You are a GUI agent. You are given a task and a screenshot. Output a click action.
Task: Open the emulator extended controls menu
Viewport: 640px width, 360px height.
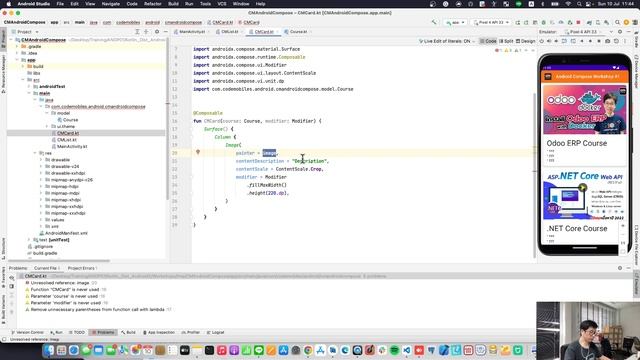pos(625,41)
